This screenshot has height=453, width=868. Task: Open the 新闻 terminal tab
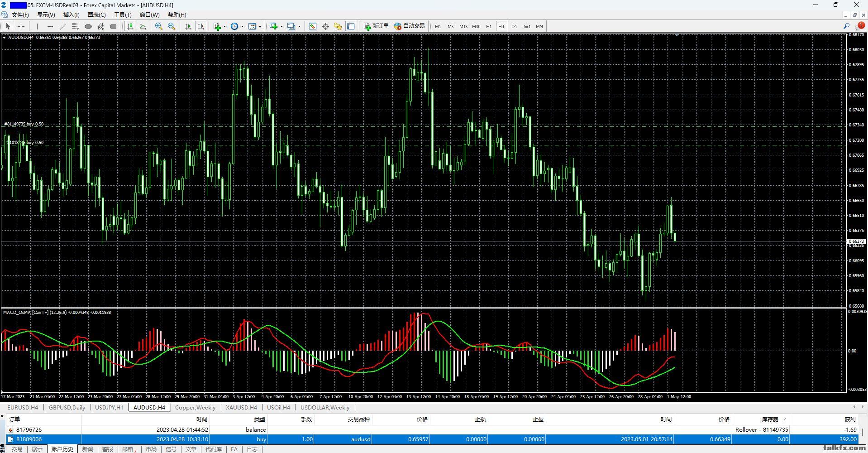(x=87, y=449)
